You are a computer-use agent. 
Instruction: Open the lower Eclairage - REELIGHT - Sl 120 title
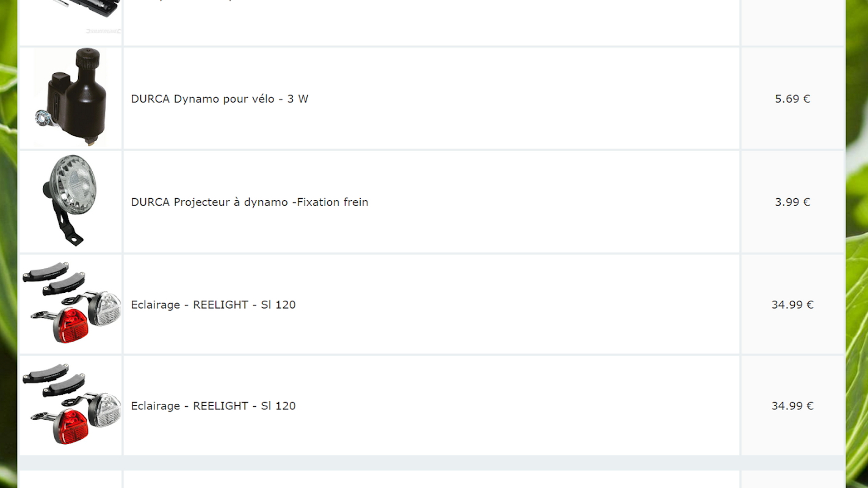tap(213, 406)
